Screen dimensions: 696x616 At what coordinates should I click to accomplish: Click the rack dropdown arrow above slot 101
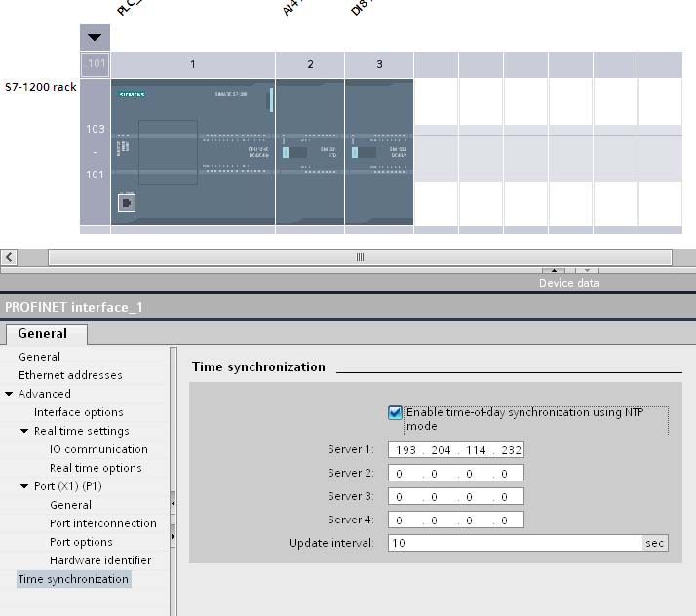(95, 37)
